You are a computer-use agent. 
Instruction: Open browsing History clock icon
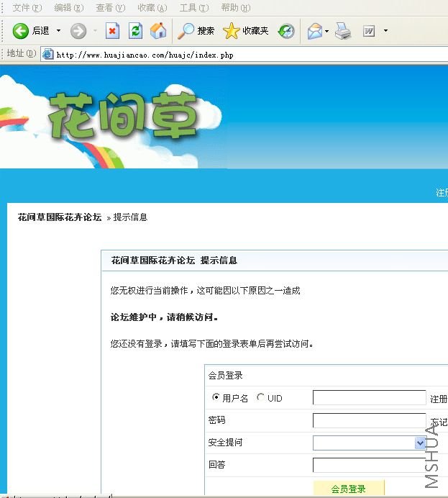[x=286, y=31]
